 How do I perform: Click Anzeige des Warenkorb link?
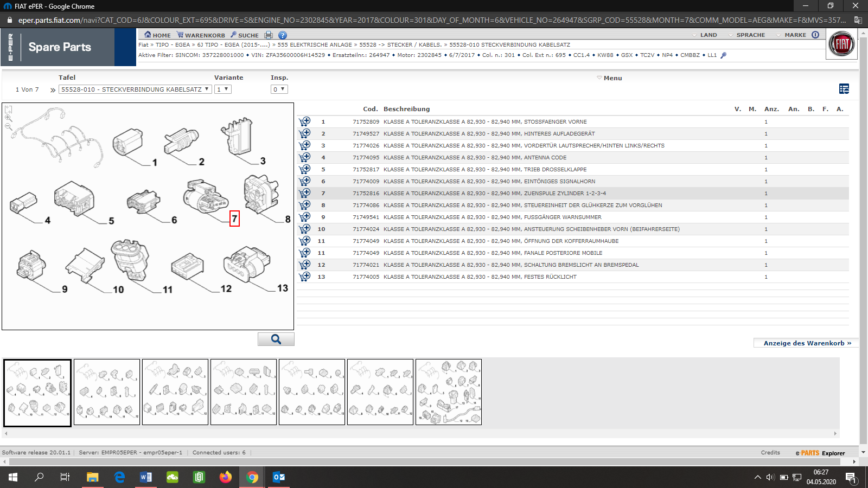806,343
